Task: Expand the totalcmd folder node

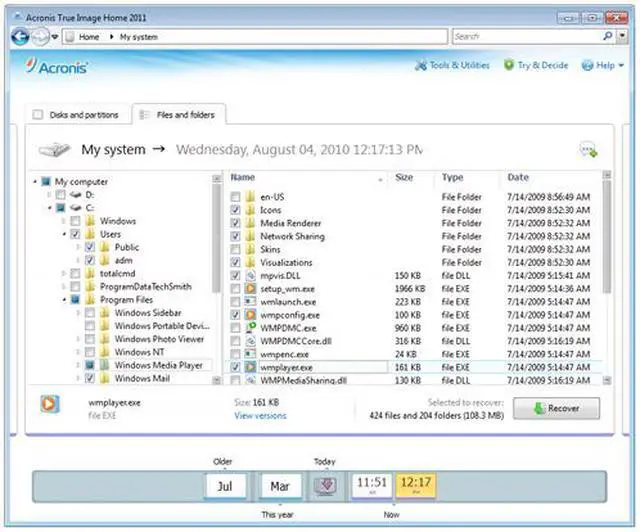Action: click(64, 273)
